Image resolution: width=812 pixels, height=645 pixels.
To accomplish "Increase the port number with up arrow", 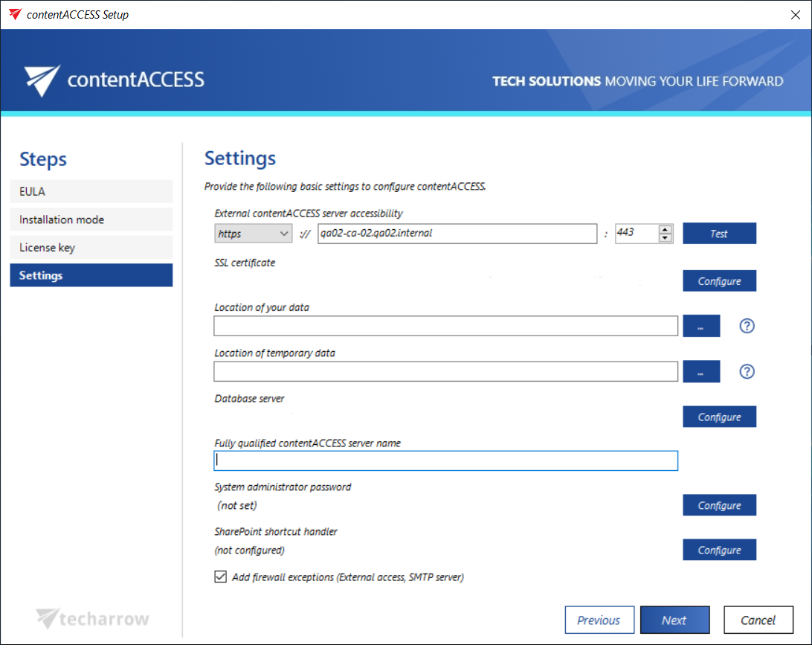I will coord(666,229).
